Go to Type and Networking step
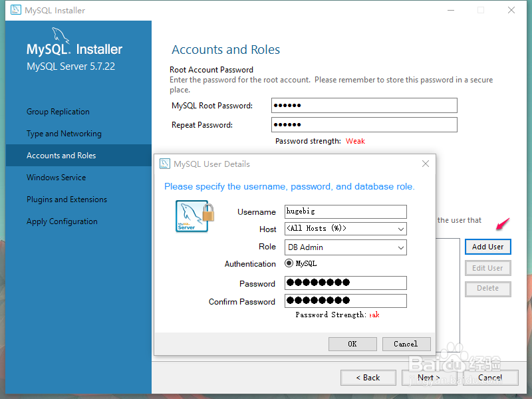 tap(64, 134)
